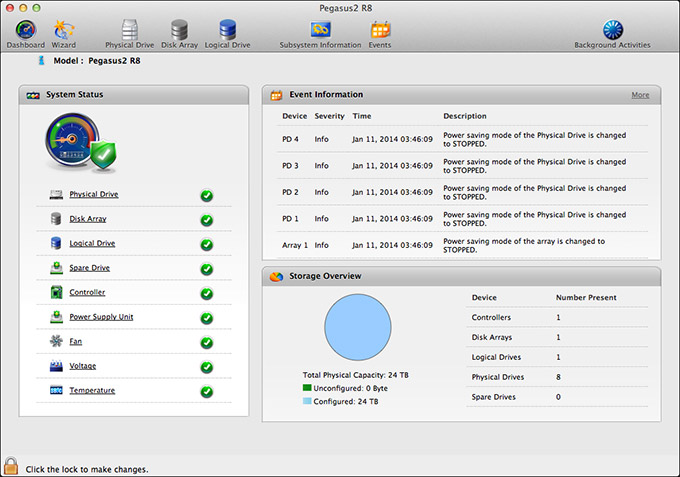This screenshot has width=680, height=477.
Task: Click the Controller row icon
Action: coord(56,292)
